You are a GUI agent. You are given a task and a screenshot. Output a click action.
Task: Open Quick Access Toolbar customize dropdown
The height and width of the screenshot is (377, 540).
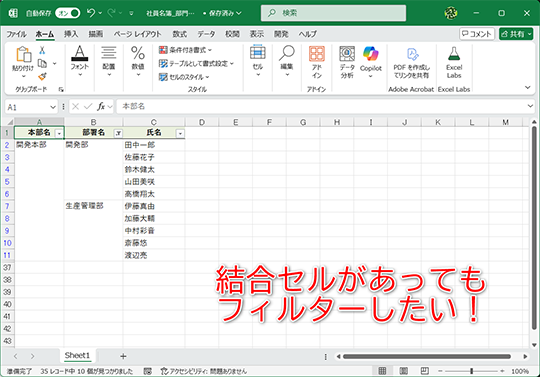pos(131,13)
